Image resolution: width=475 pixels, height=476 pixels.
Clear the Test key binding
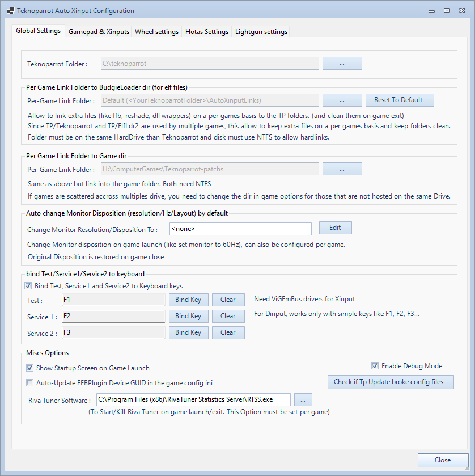pos(228,300)
